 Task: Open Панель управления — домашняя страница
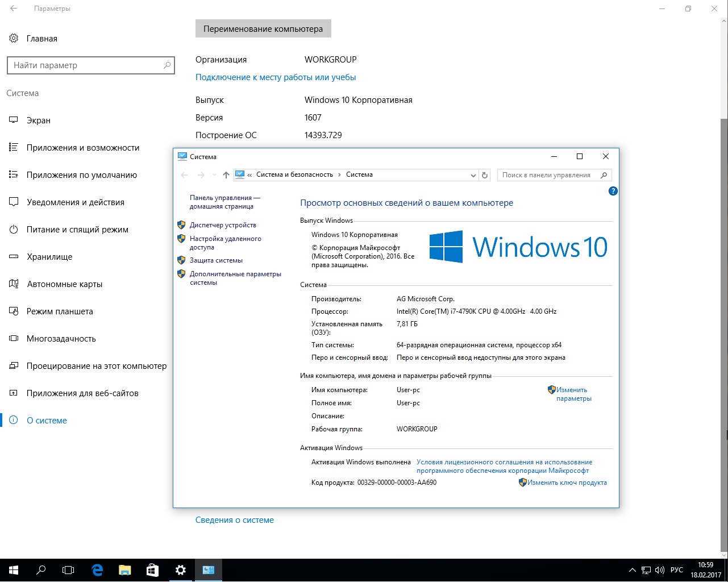point(225,202)
